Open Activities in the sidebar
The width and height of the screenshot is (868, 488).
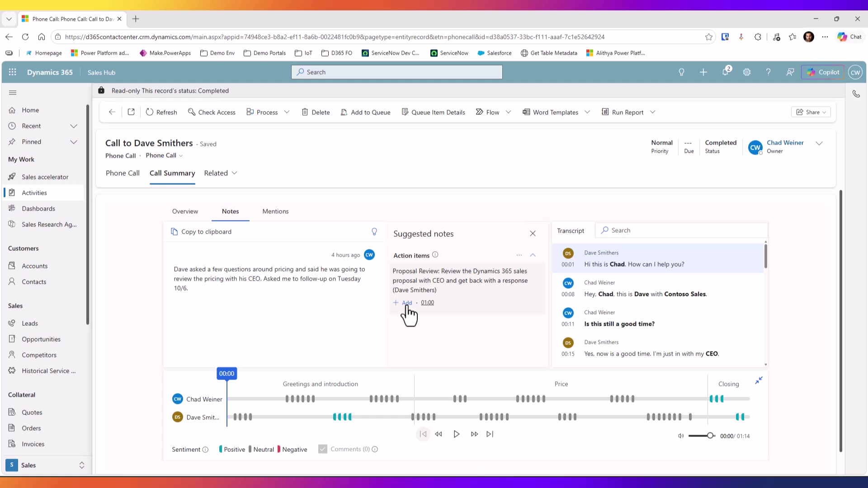click(44, 193)
